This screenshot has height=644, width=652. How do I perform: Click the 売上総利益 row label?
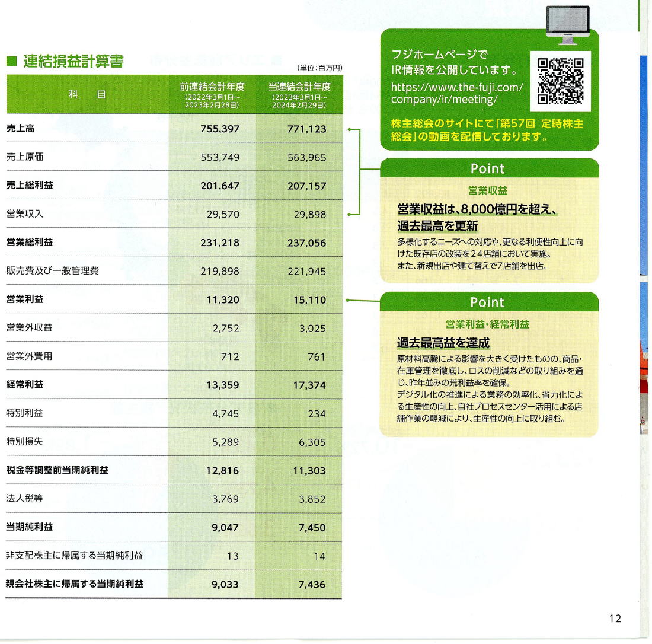click(30, 185)
